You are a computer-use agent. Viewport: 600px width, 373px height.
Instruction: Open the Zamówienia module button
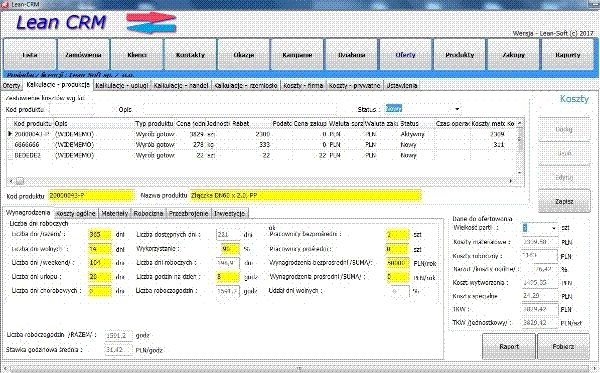coord(83,55)
